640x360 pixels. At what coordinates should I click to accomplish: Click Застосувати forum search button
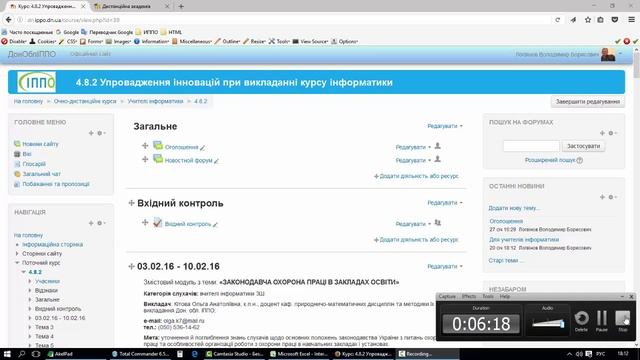click(583, 146)
